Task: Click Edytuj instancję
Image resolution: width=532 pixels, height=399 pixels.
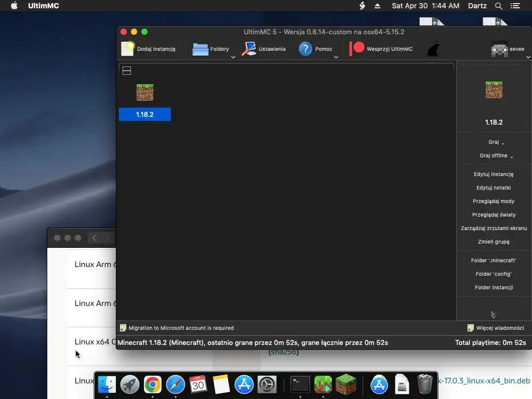Action: [x=494, y=174]
